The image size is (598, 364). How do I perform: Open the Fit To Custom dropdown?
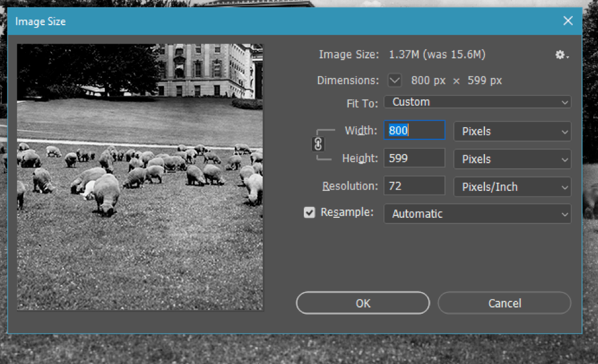(x=478, y=102)
